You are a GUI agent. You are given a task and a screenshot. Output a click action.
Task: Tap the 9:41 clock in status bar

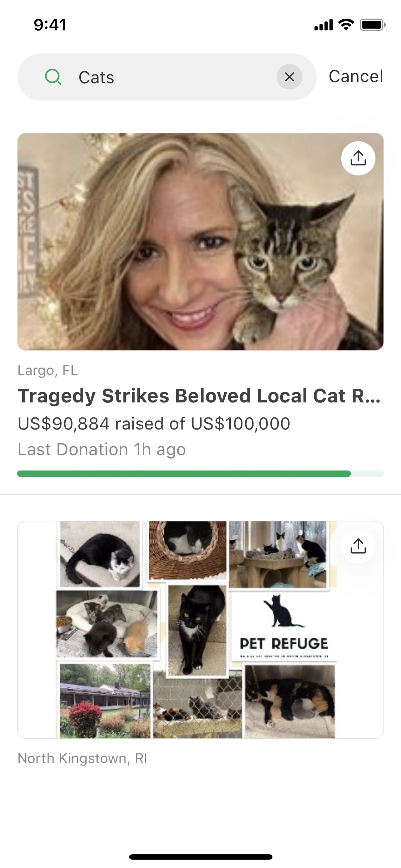click(x=50, y=25)
